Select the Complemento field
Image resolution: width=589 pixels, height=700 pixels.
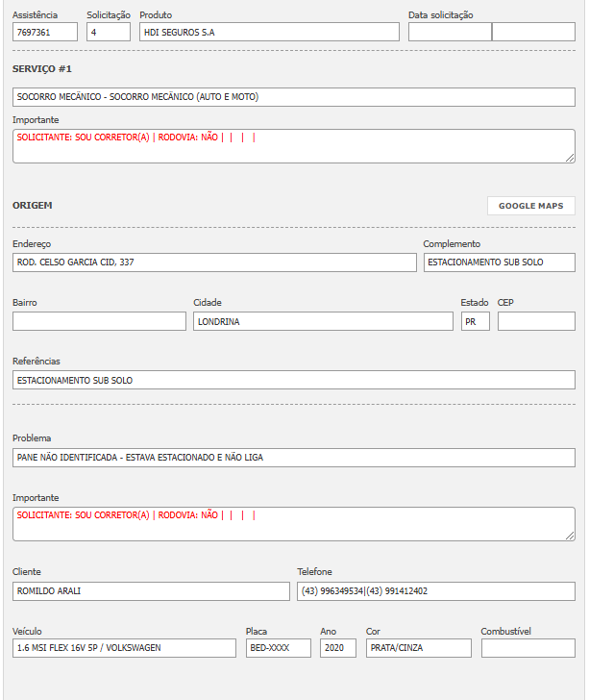pyautogui.click(x=499, y=262)
